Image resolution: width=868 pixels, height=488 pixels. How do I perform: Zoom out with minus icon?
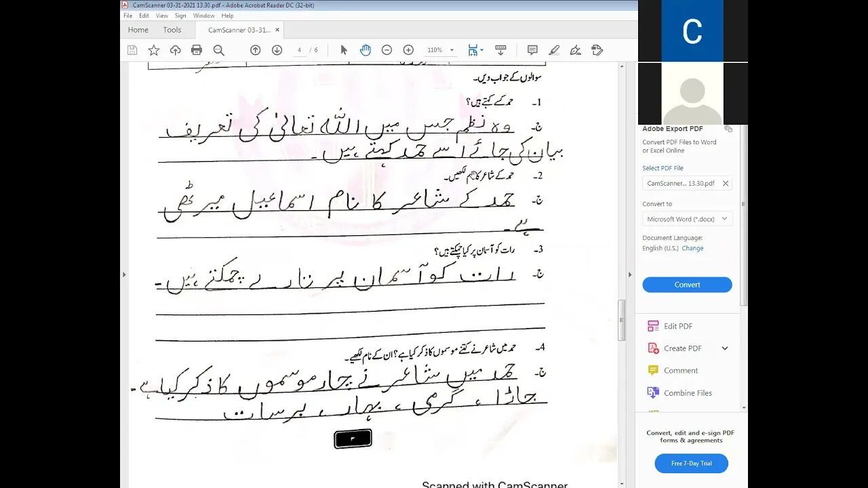(387, 50)
